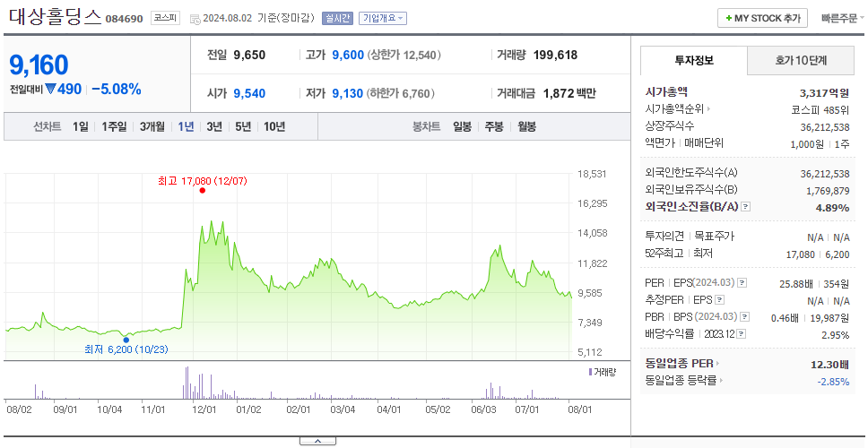Click the 투자의견 label
Image resolution: width=868 pixels, height=448 pixels.
click(x=664, y=237)
